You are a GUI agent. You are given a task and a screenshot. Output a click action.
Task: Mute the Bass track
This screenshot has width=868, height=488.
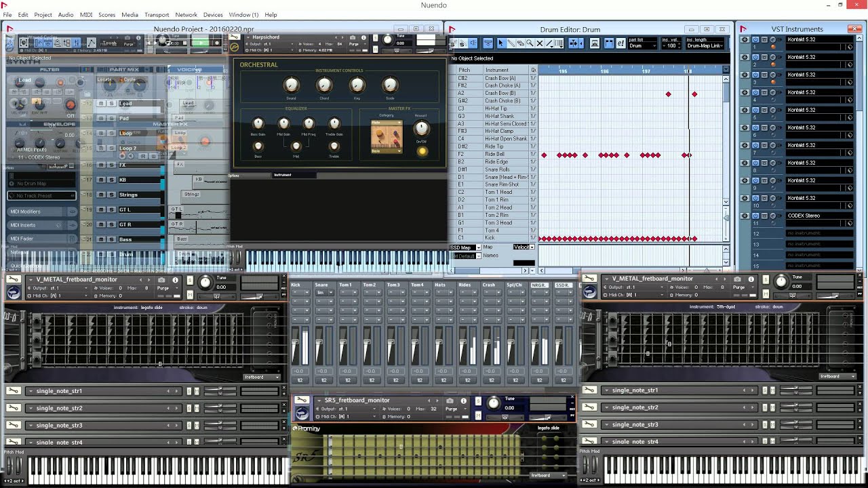[101, 239]
